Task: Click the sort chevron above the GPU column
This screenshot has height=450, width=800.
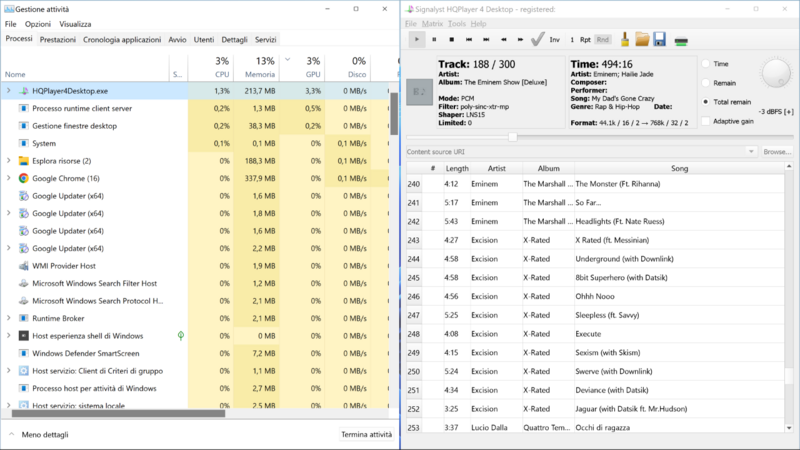Action: tap(288, 60)
